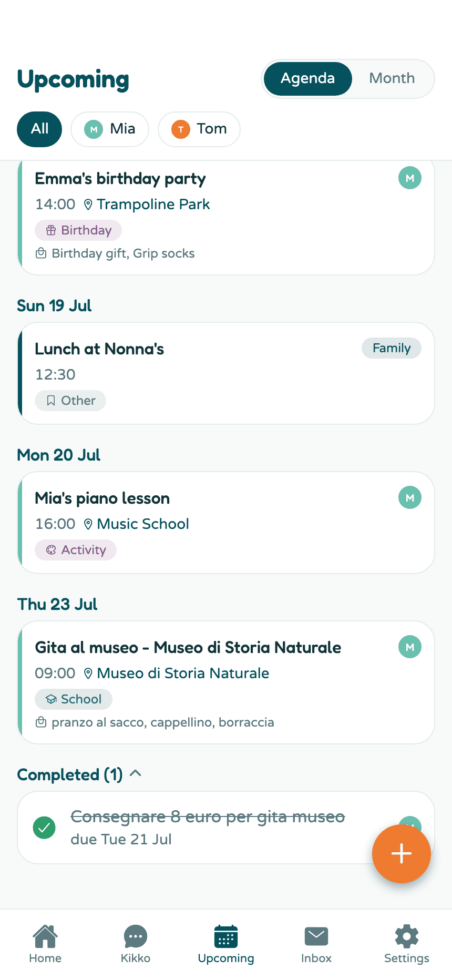Viewport: 452px width, 980px height.
Task: Uncheck the completed Consegnare 8 euro task
Action: 45,828
